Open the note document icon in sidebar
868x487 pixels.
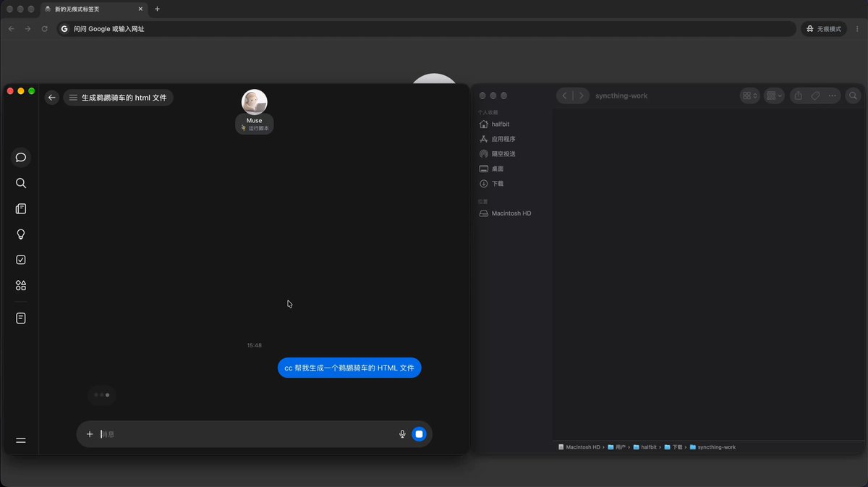[21, 318]
